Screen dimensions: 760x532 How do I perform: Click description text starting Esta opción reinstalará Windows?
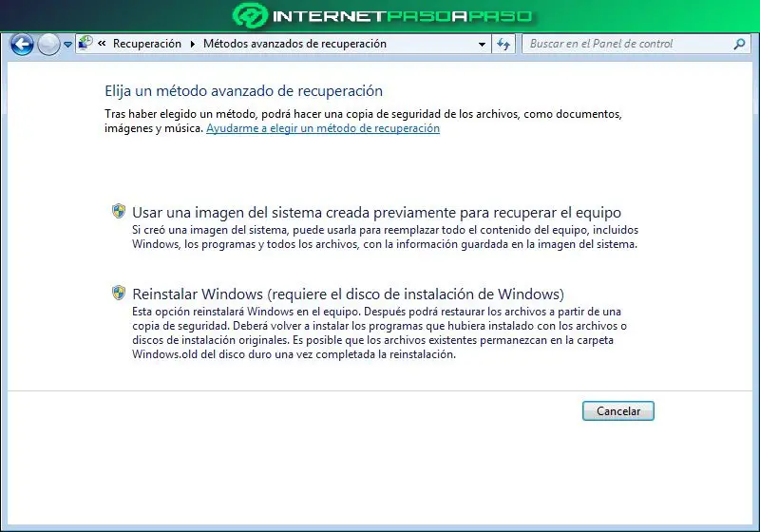tap(379, 332)
